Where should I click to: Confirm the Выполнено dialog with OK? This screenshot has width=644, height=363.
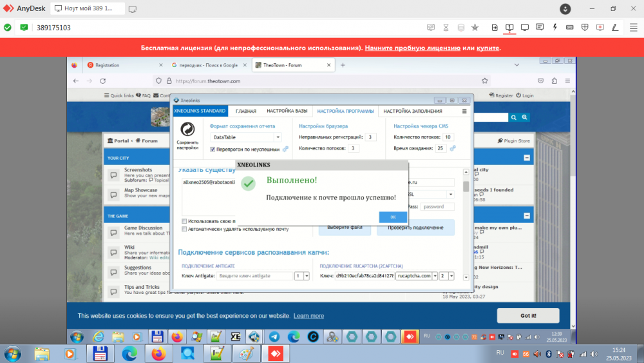coord(393,217)
